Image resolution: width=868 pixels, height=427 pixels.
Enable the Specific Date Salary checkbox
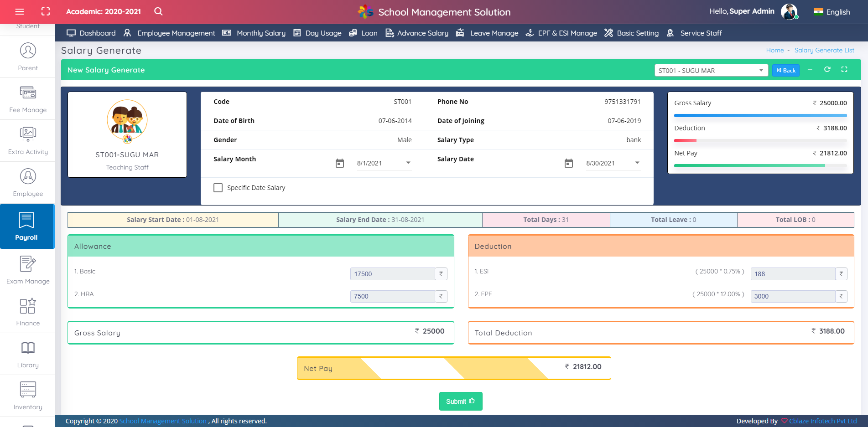tap(218, 188)
